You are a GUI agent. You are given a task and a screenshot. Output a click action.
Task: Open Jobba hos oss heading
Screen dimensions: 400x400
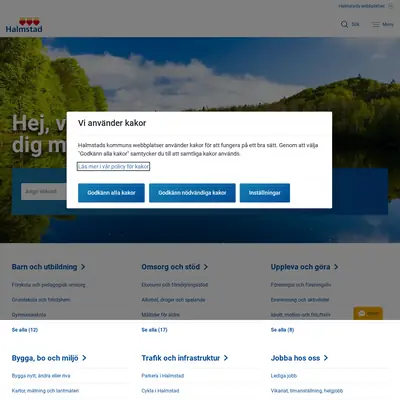[x=295, y=358]
